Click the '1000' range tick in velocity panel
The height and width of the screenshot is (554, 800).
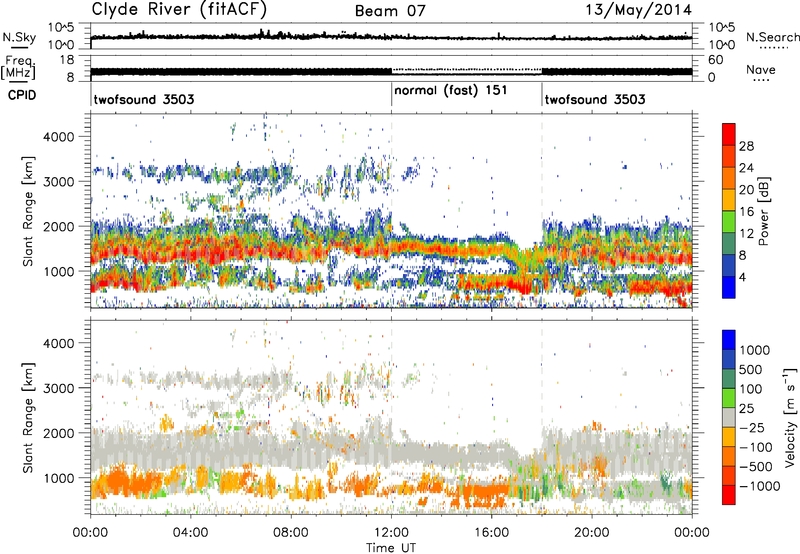(x=58, y=478)
